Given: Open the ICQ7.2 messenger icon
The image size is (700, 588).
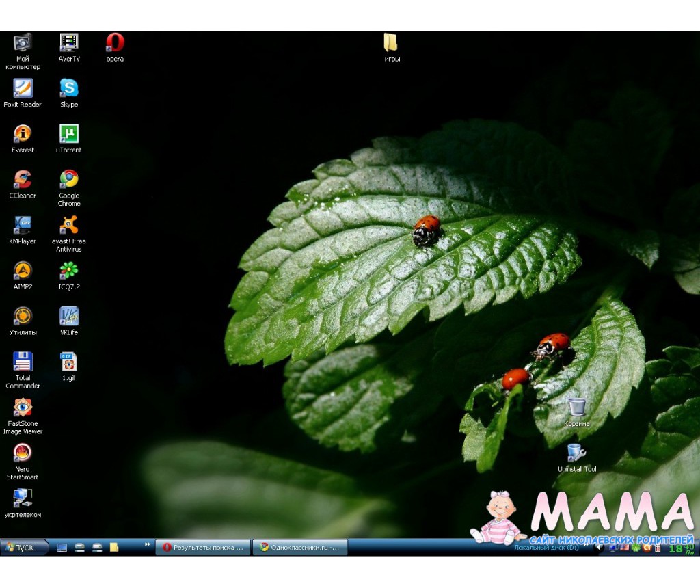Looking at the screenshot, I should 69,271.
